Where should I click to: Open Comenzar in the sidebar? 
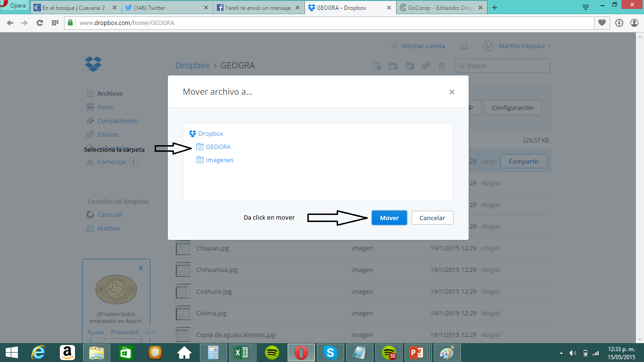coord(112,162)
